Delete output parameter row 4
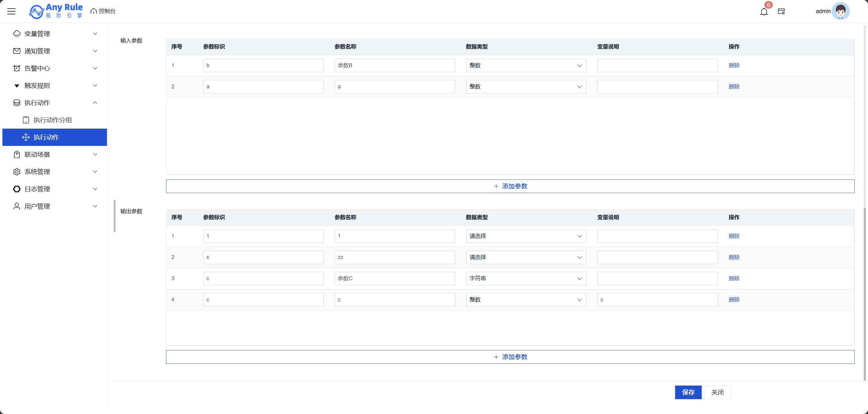 pos(733,300)
